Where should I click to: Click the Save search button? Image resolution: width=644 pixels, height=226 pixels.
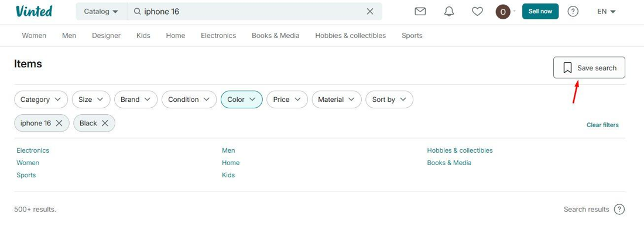pos(589,67)
